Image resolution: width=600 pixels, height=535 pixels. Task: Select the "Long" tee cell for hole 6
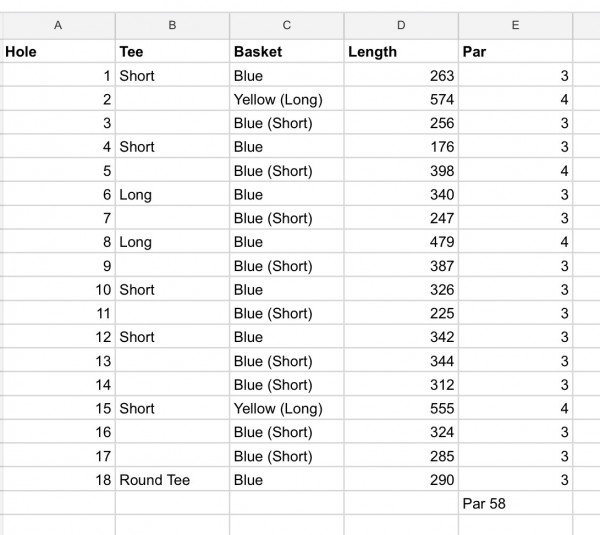tap(172, 195)
